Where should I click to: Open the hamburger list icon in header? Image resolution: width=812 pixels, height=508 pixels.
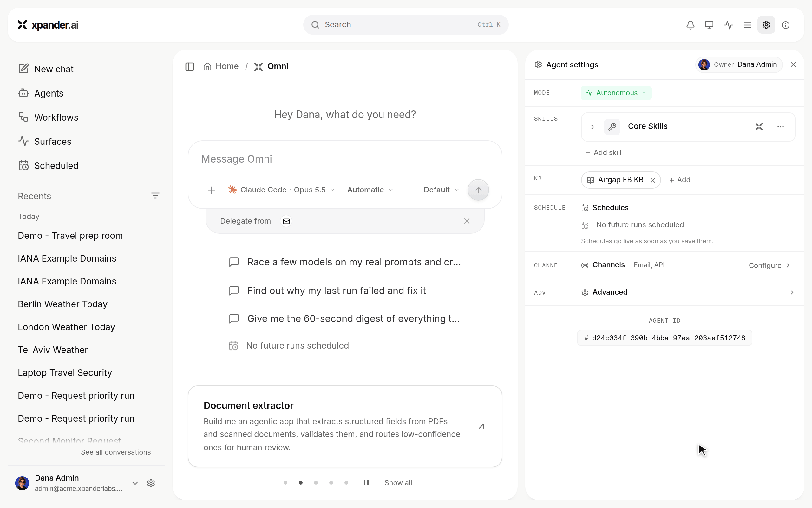click(747, 25)
